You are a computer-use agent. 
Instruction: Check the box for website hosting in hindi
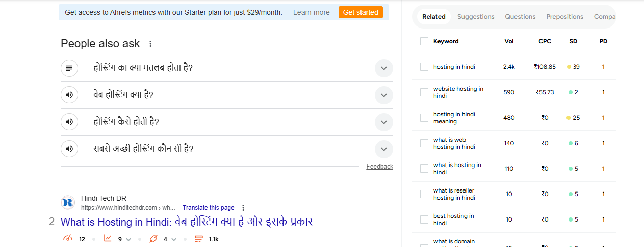(424, 92)
